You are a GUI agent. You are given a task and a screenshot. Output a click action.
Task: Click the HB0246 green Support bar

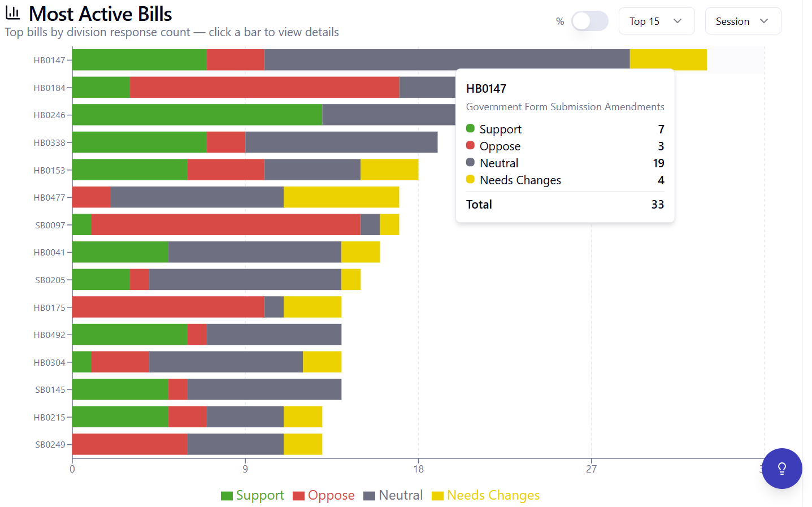tap(197, 115)
